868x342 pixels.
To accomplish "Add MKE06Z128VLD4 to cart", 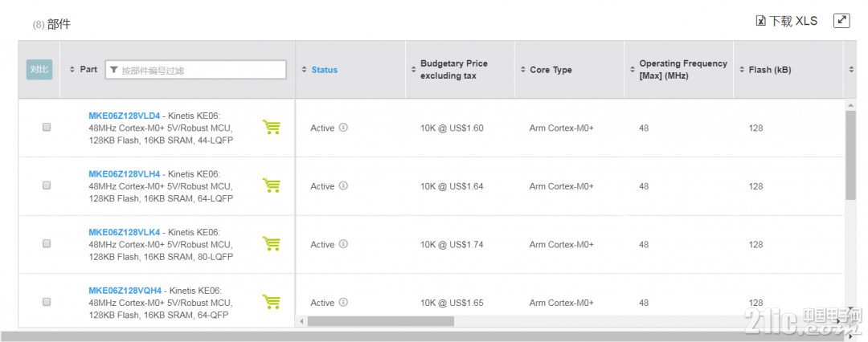I will click(x=272, y=128).
